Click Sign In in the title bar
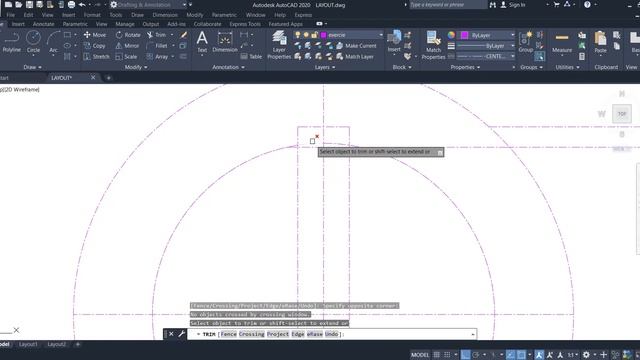This screenshot has width=640, height=360. 513,5
